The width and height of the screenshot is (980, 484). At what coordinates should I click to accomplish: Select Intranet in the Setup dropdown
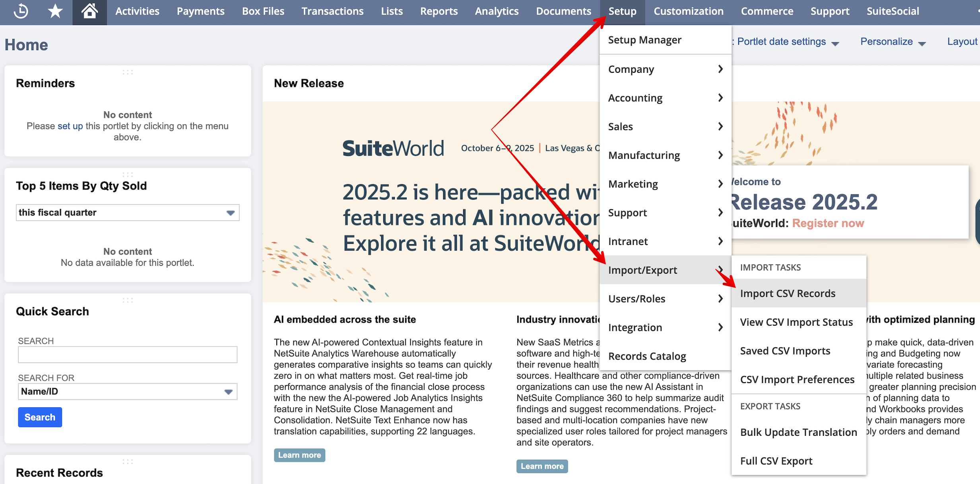click(x=666, y=241)
